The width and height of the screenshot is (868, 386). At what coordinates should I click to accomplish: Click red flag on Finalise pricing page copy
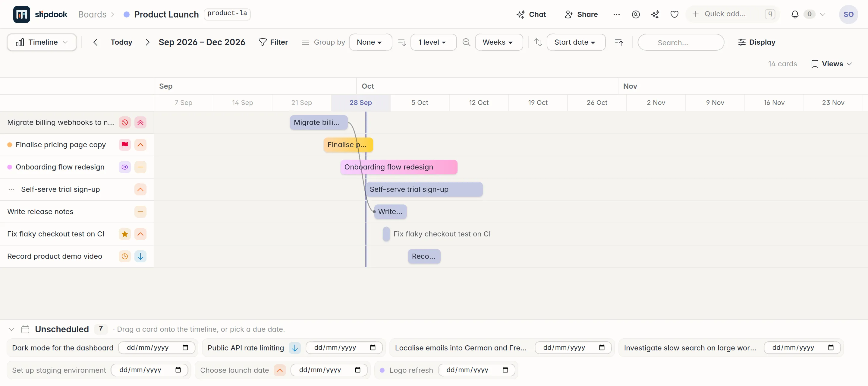tap(125, 145)
